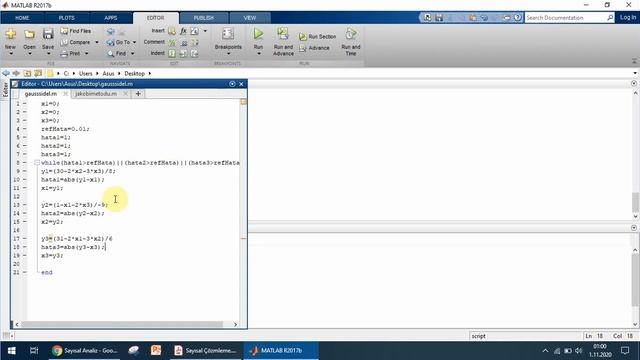Image resolution: width=640 pixels, height=360 pixels.
Task: Click the wrap comments icon
Action: pyautogui.click(x=195, y=42)
